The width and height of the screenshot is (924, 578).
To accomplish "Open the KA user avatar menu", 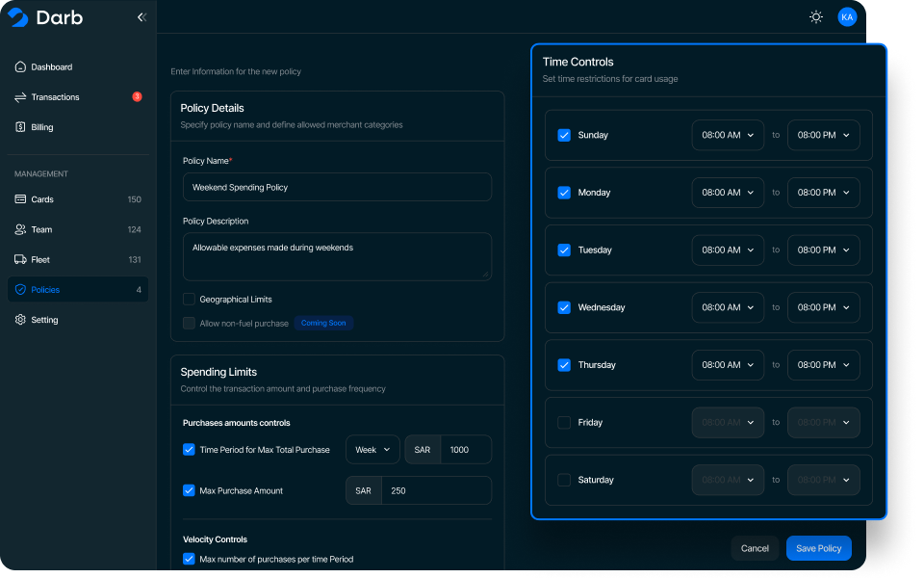I will coord(847,17).
